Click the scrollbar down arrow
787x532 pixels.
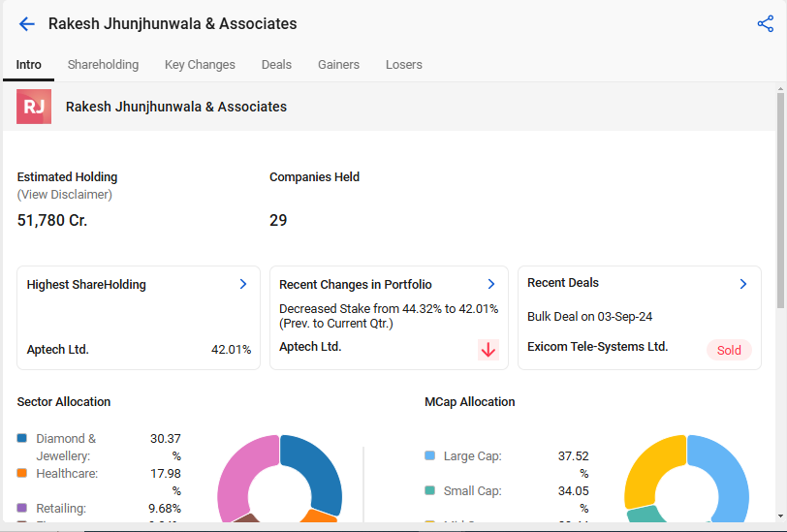(780, 516)
